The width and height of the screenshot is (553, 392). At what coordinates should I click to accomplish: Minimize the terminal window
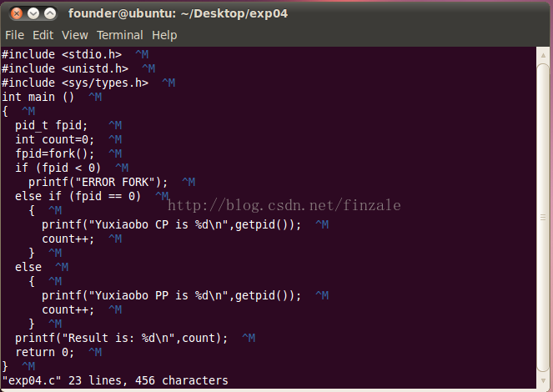tap(33, 13)
